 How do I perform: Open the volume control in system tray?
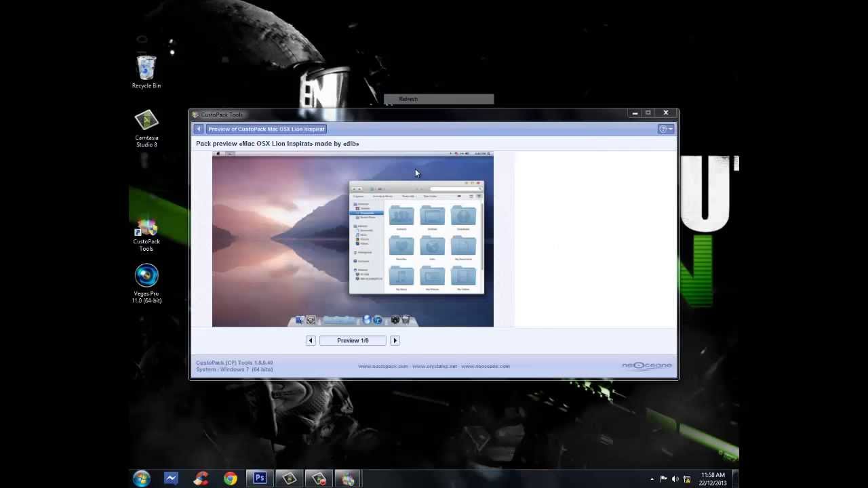[x=675, y=479]
